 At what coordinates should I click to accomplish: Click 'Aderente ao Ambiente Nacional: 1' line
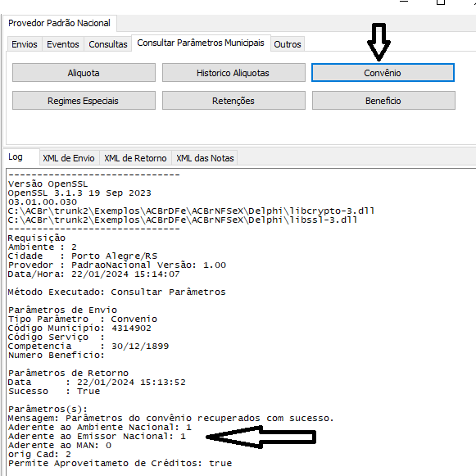[100, 427]
